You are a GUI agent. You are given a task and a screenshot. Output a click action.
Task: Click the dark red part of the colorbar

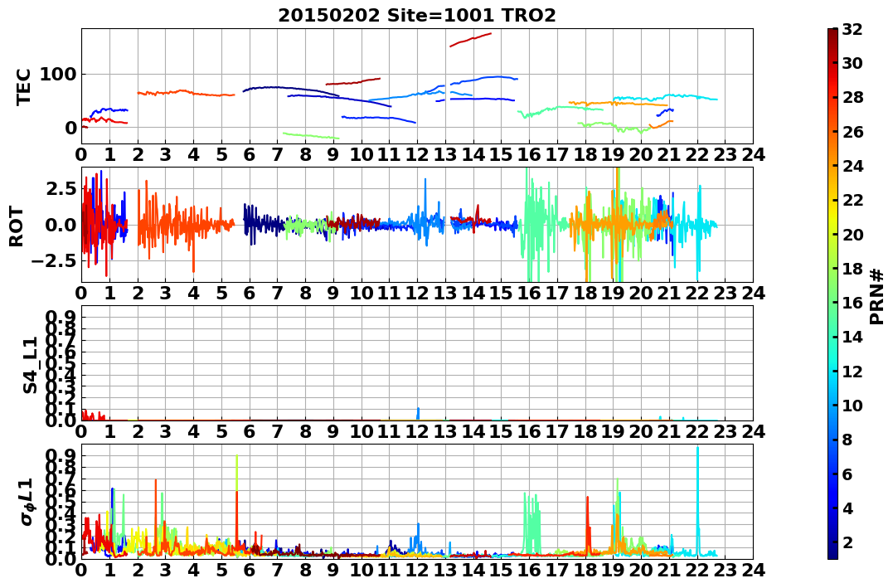[832, 37]
